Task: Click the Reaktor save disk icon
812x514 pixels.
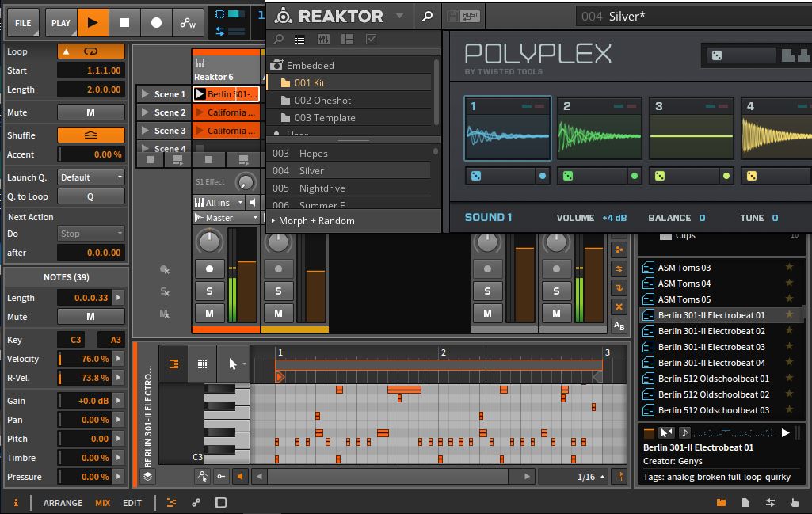Action: [452, 16]
